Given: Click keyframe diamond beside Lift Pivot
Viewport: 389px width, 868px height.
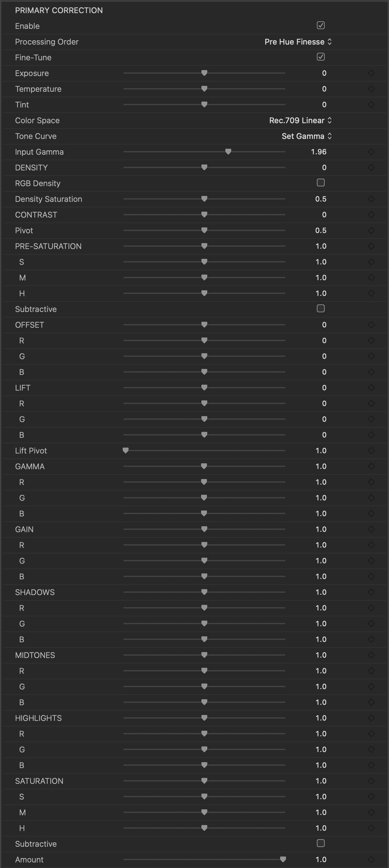Looking at the screenshot, I should (x=371, y=451).
